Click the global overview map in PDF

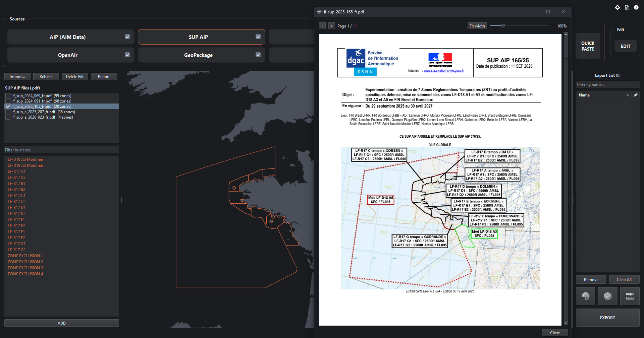tap(440, 218)
